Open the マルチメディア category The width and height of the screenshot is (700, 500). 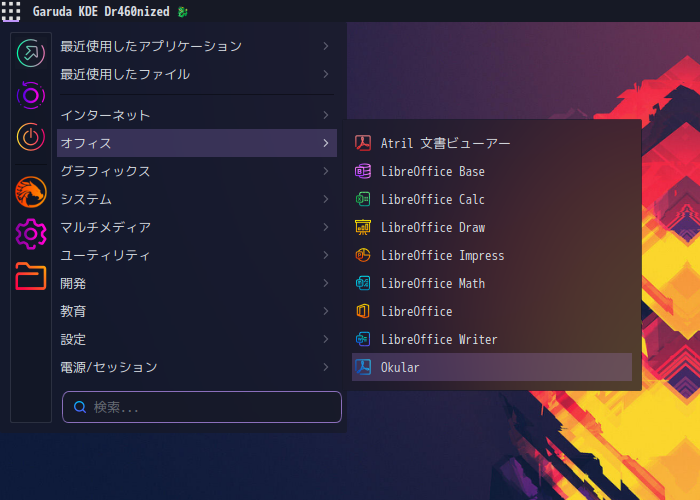click(x=197, y=227)
